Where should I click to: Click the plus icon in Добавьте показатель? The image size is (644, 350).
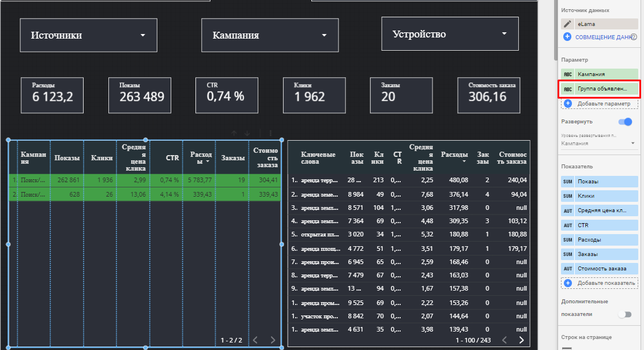[567, 283]
